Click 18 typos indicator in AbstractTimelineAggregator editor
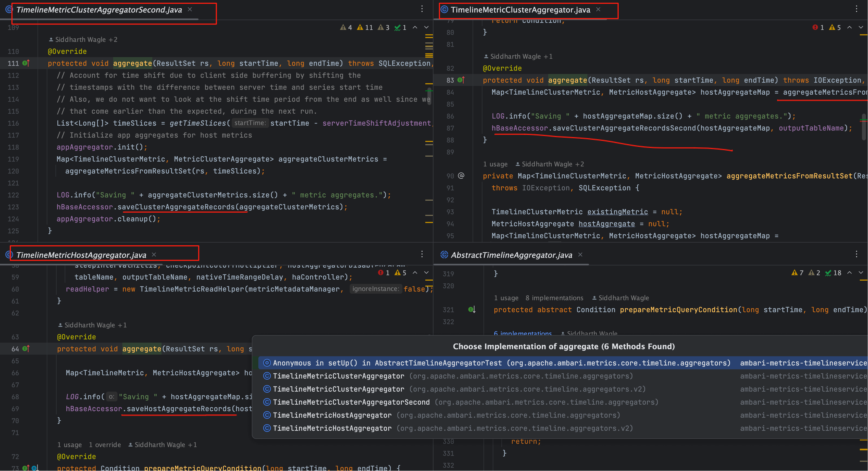This screenshot has width=868, height=471. (x=833, y=272)
